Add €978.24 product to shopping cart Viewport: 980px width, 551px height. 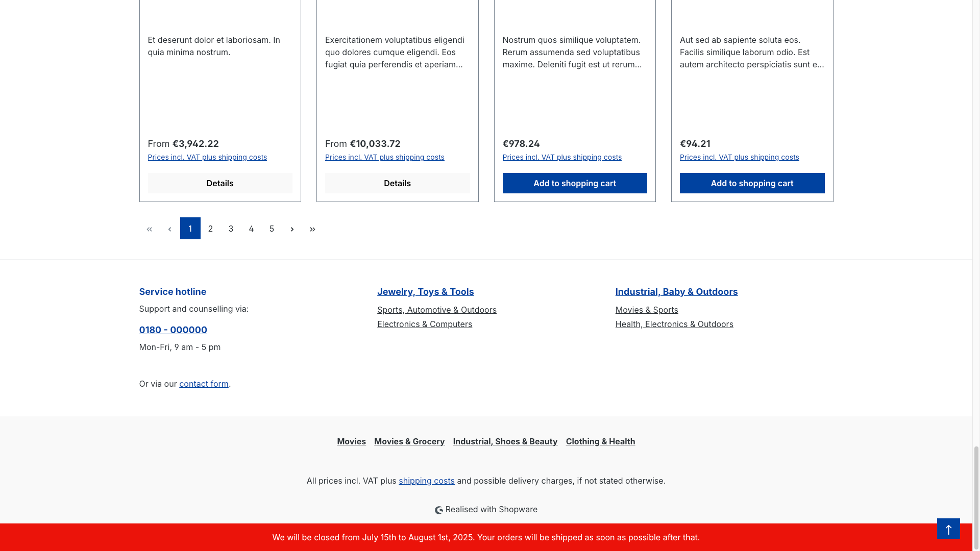(575, 183)
